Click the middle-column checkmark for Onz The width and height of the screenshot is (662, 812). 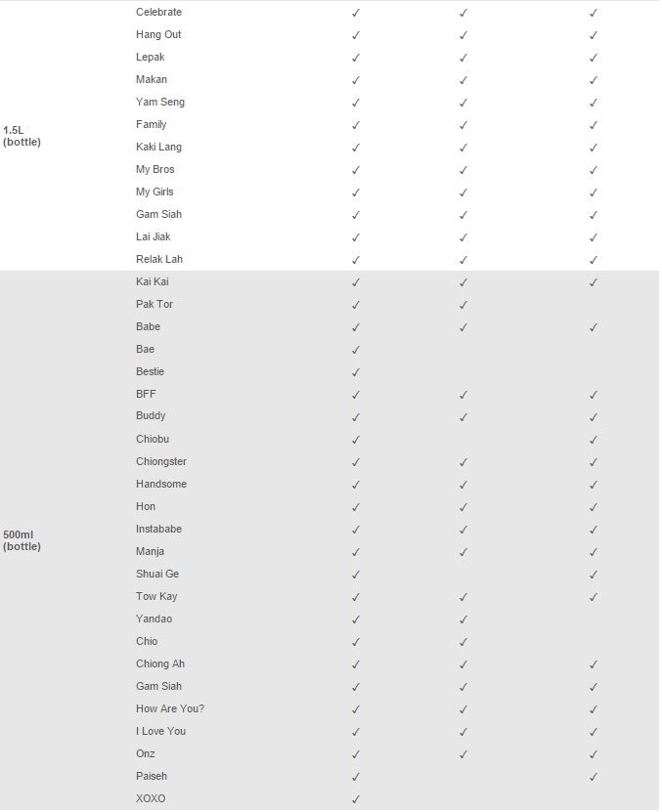point(463,754)
